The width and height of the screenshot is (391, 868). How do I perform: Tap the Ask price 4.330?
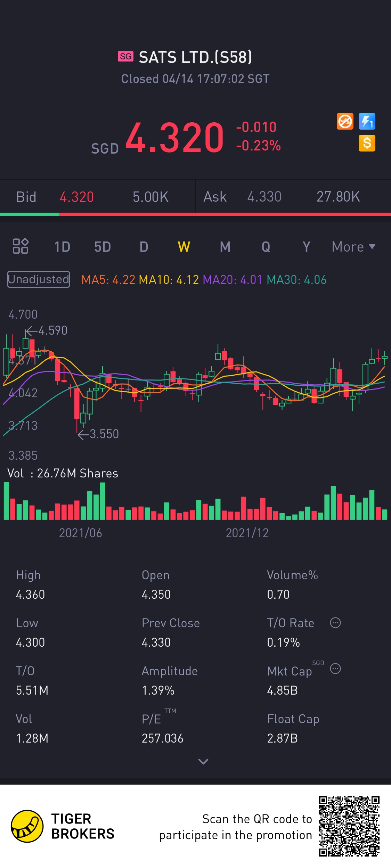[264, 197]
